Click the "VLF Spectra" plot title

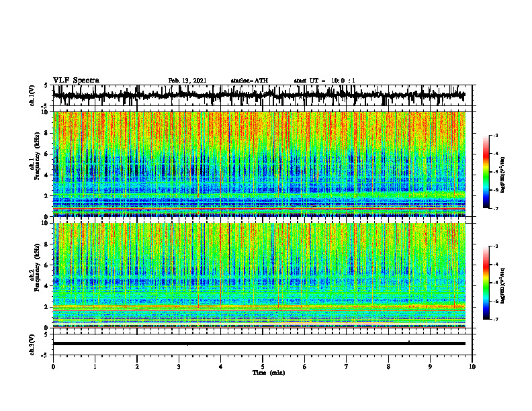point(76,81)
